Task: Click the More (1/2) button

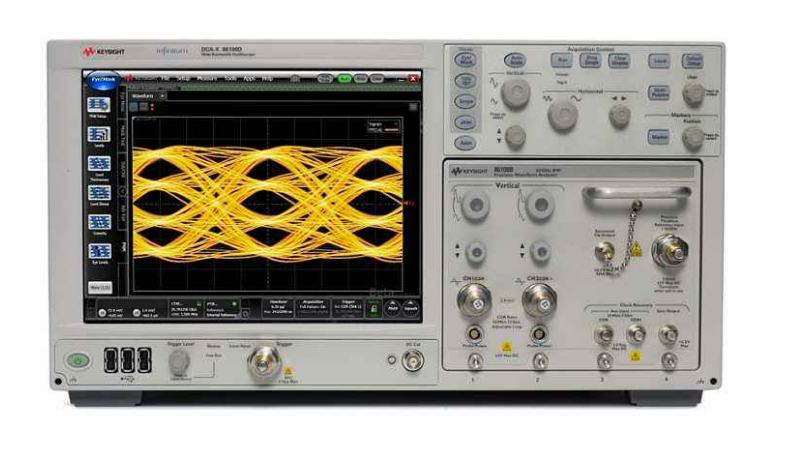Action: (x=100, y=288)
